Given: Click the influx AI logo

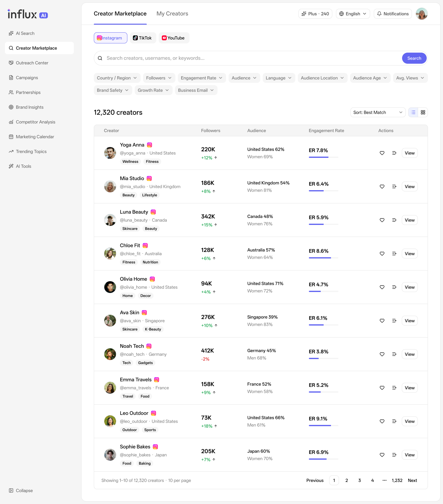Looking at the screenshot, I should (28, 14).
